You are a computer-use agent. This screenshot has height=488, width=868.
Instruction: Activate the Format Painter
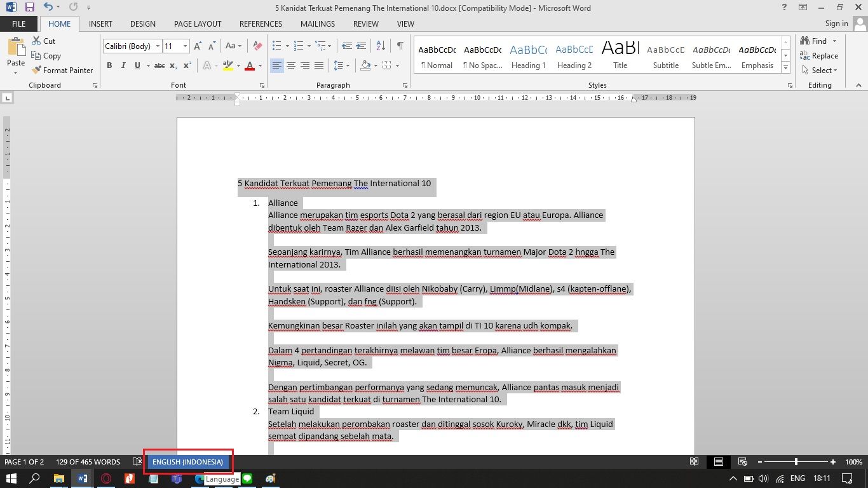62,71
